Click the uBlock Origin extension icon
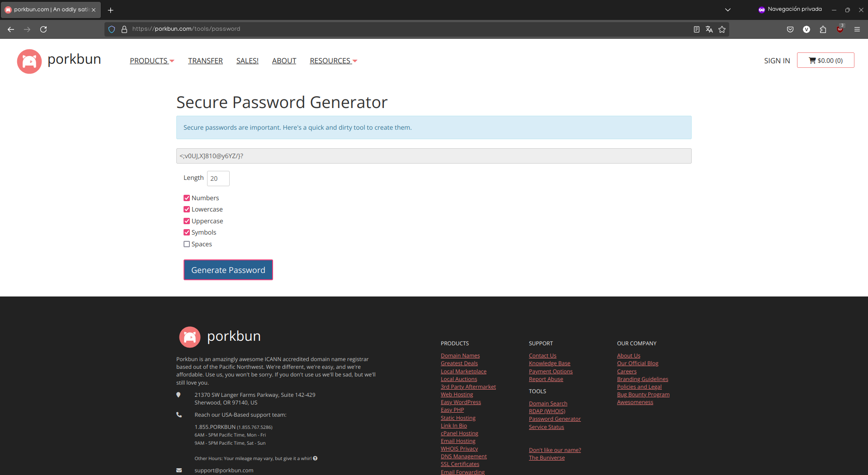 pyautogui.click(x=840, y=29)
